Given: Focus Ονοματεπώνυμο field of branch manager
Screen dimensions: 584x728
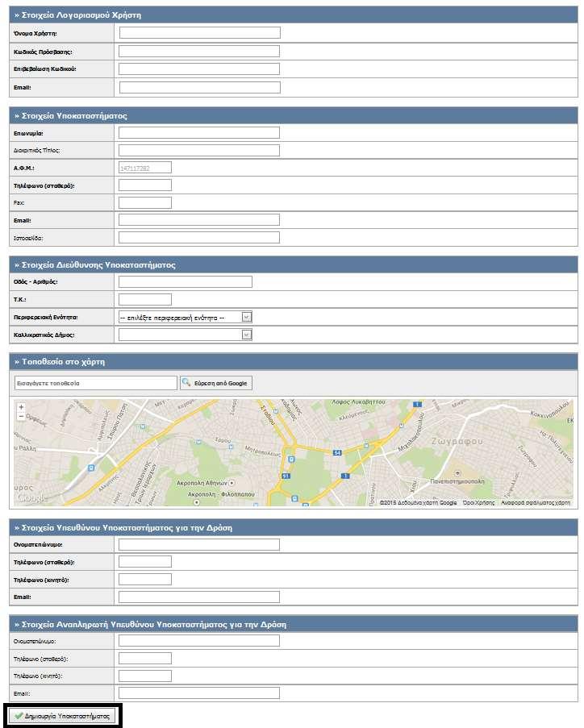Looking at the screenshot, I should coord(199,545).
